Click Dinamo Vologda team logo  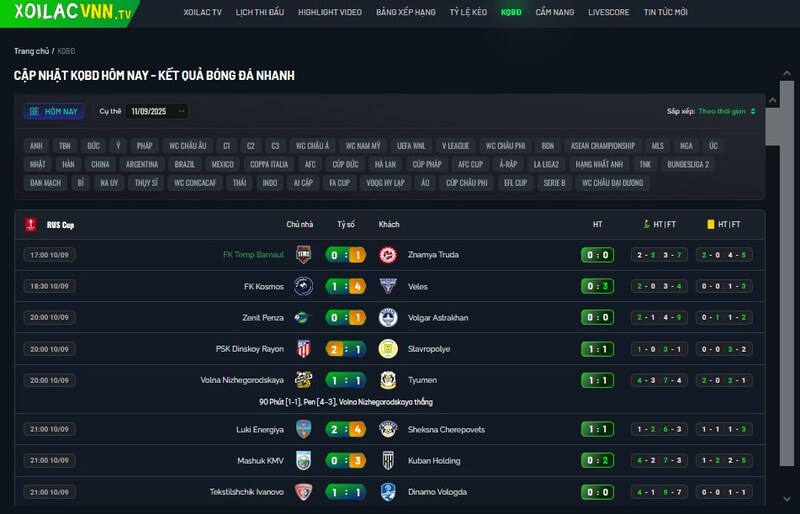(388, 492)
